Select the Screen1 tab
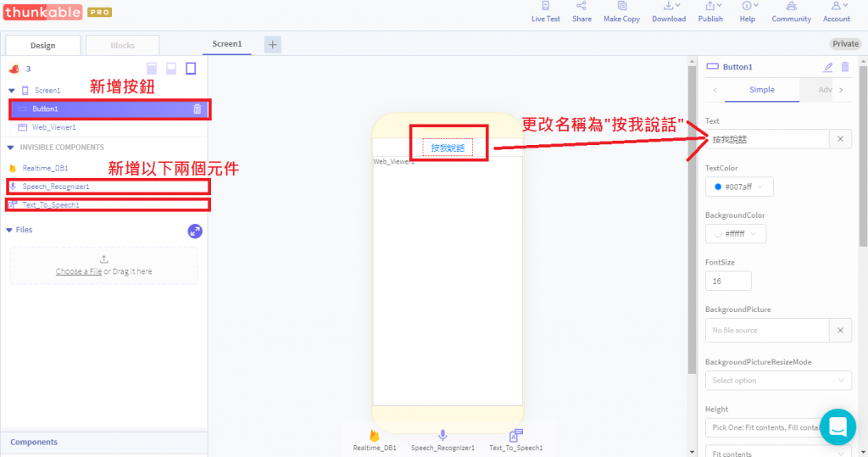This screenshot has width=868, height=457. point(227,44)
